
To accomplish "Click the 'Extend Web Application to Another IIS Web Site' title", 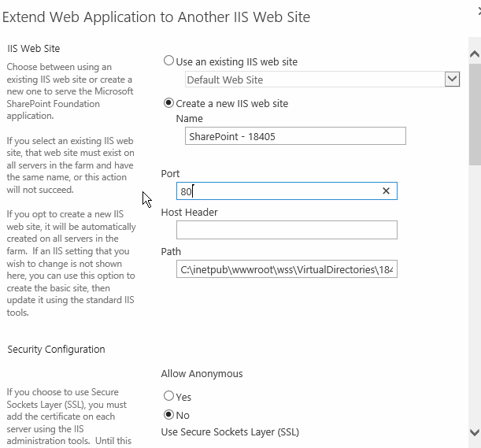I will click(x=157, y=17).
